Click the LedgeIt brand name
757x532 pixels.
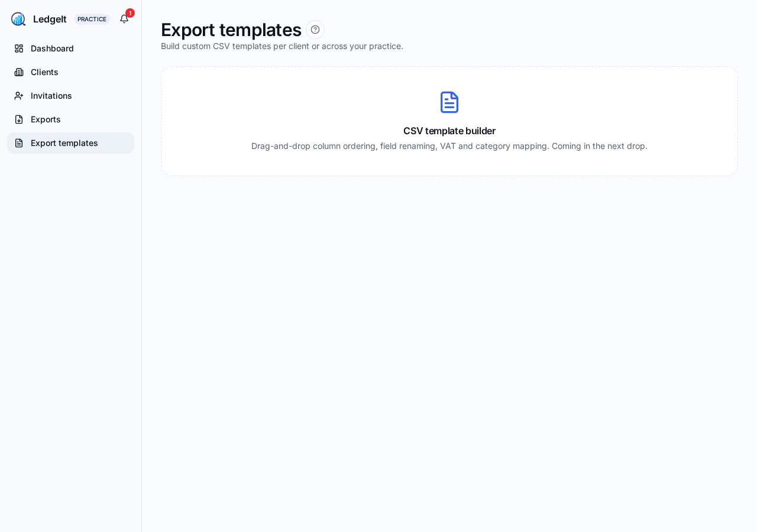[50, 19]
